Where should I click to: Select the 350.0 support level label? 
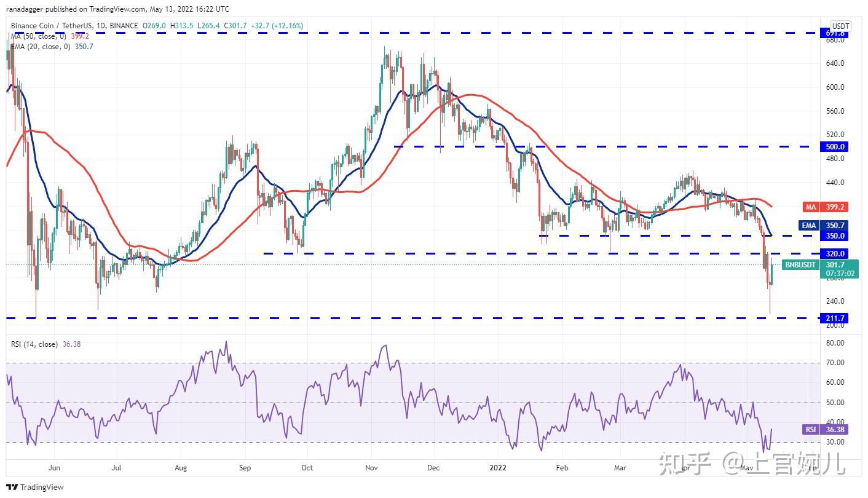pyautogui.click(x=835, y=235)
